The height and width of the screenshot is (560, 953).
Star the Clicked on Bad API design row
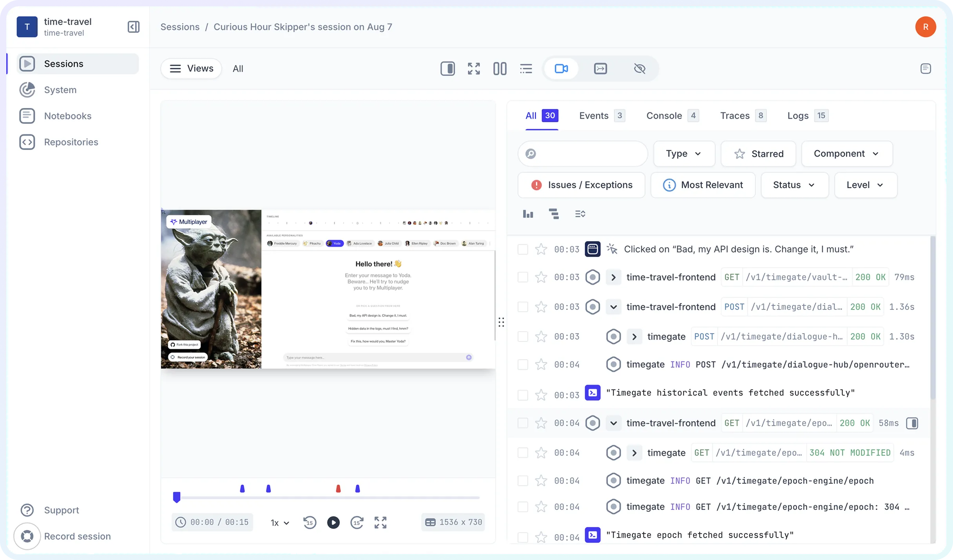click(x=541, y=249)
